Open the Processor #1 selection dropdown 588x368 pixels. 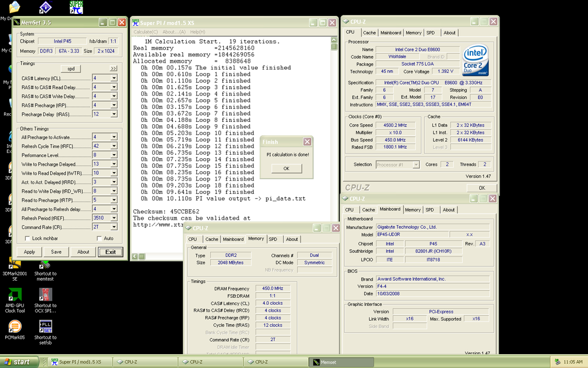(416, 165)
